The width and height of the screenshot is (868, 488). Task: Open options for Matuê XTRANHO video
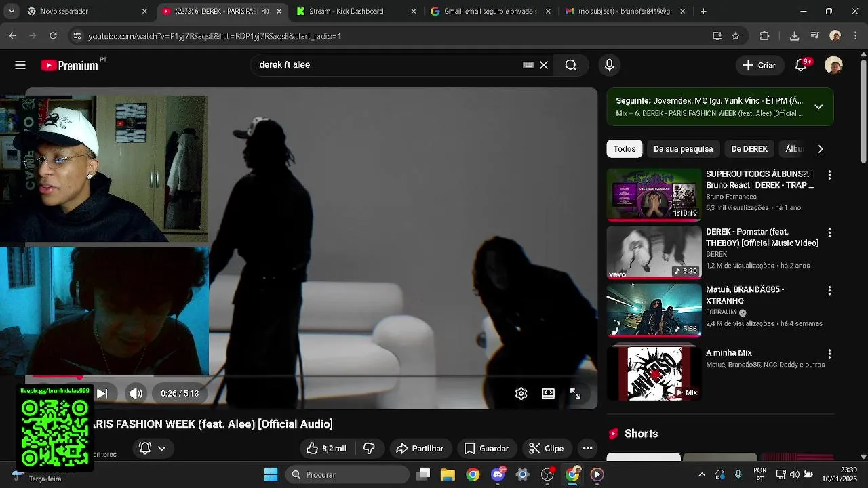[829, 290]
